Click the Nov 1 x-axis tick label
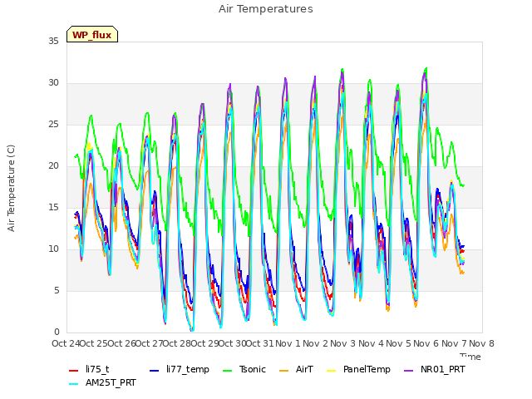This screenshot has height=399, width=532. (x=288, y=343)
